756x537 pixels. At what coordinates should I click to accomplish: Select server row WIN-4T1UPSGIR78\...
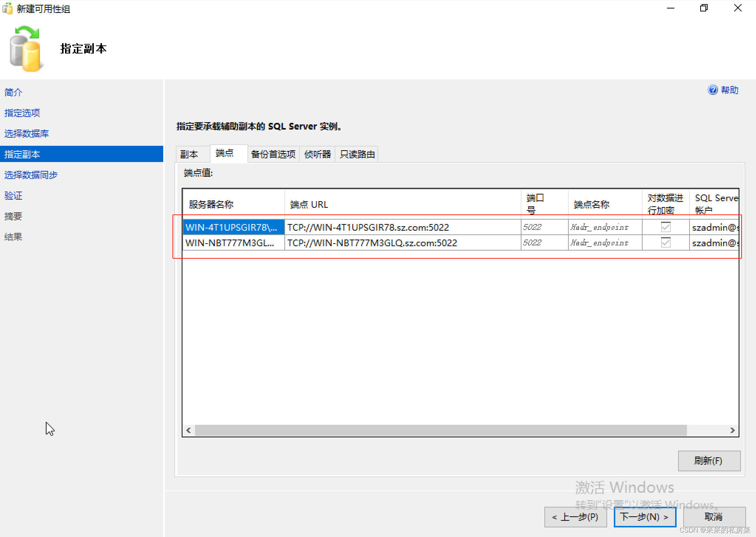(233, 227)
